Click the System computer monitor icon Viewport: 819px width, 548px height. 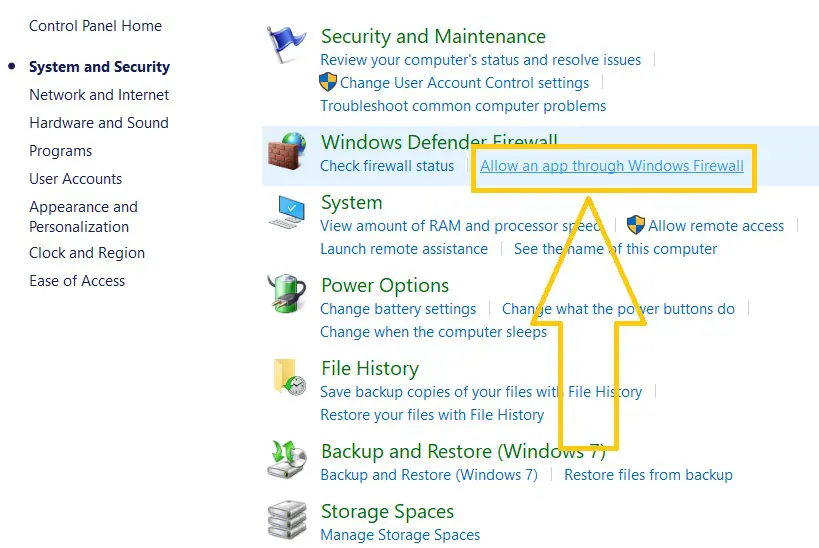click(287, 212)
